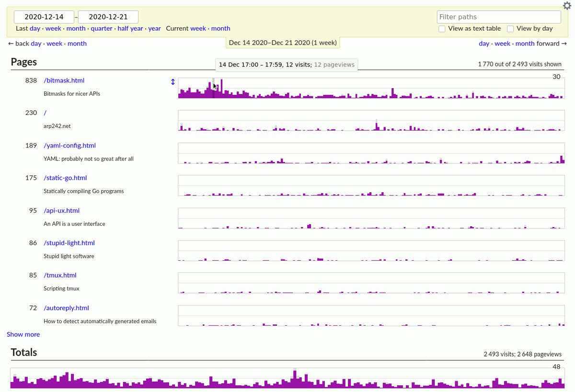The width and height of the screenshot is (575, 392).
Task: Focus the Filter paths field
Action: click(498, 17)
